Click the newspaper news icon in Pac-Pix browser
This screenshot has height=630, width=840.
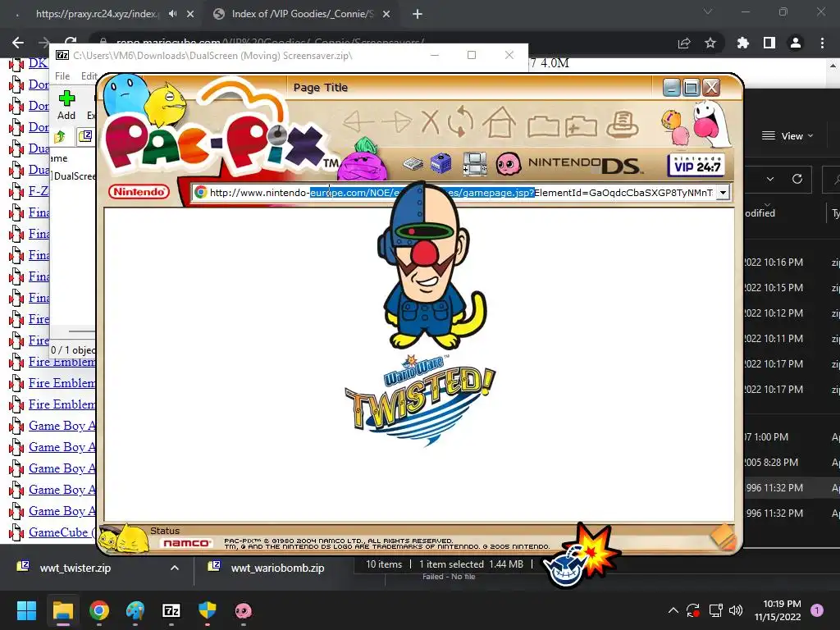coord(413,164)
